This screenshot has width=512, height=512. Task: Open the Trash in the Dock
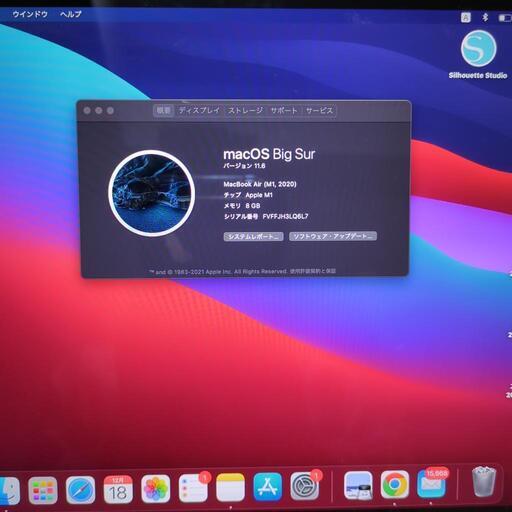pyautogui.click(x=484, y=482)
